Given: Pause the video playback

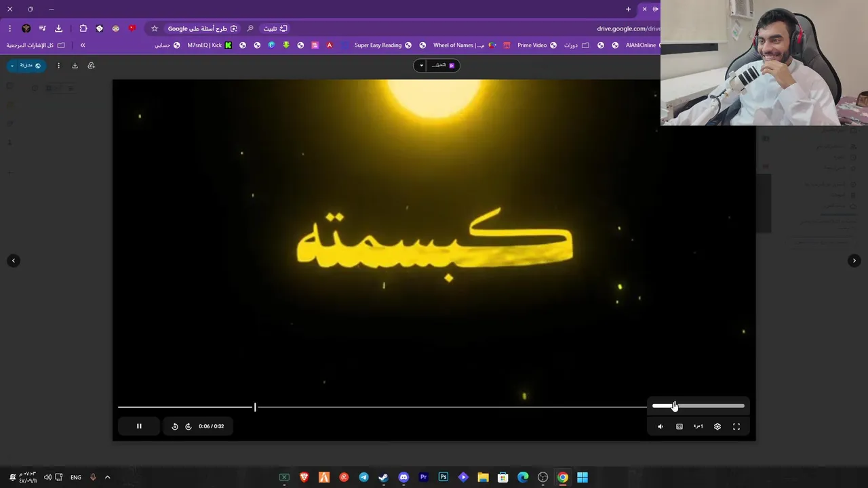Looking at the screenshot, I should [x=139, y=426].
